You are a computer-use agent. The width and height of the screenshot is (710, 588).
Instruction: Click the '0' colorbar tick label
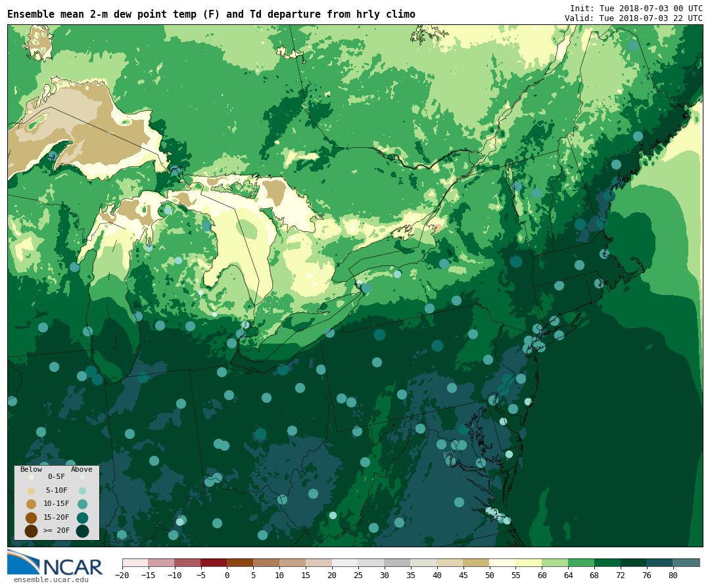click(227, 576)
